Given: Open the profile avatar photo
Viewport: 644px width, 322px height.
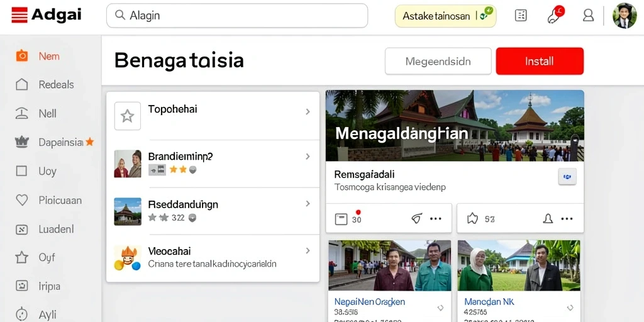Looking at the screenshot, I should [625, 16].
